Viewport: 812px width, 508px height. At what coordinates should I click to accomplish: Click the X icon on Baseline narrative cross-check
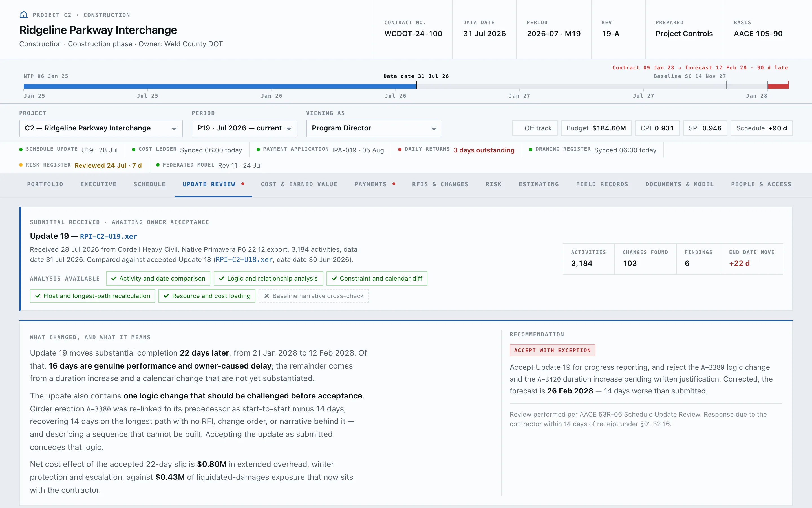[x=266, y=296]
